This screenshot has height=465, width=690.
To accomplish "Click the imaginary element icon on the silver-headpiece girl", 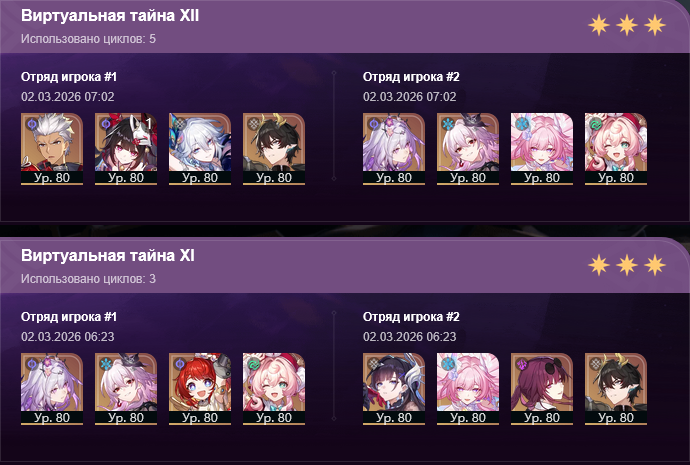I will coord(374,364).
